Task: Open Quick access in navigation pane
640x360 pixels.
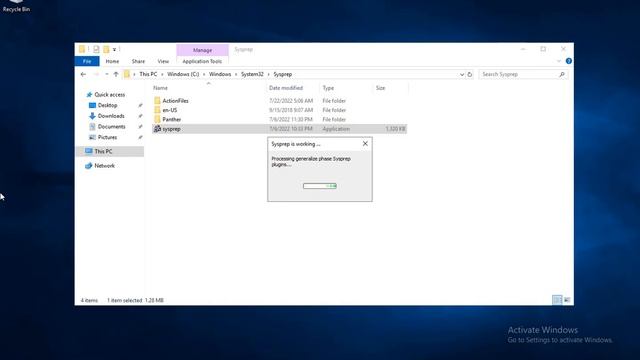Action: tap(109, 95)
